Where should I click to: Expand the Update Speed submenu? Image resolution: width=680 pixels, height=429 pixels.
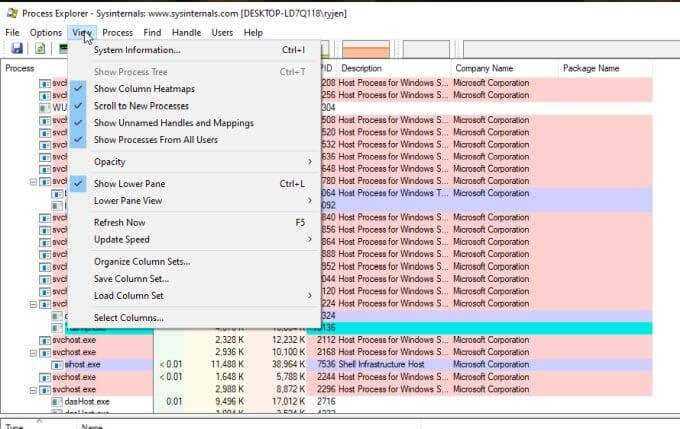coord(193,239)
